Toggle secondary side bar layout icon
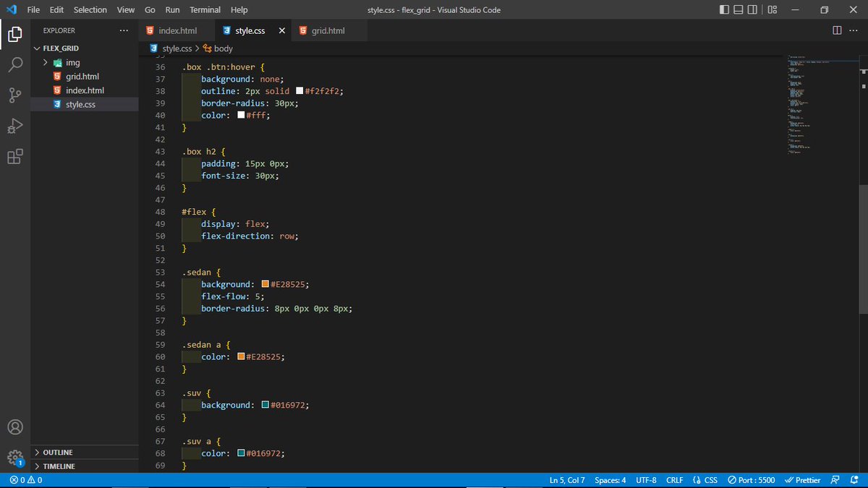The image size is (868, 488). (x=752, y=9)
